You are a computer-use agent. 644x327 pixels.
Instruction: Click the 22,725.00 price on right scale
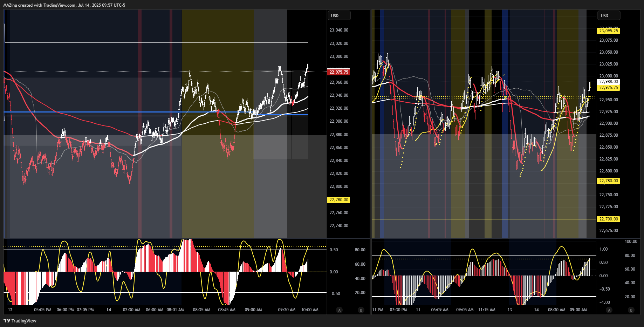point(609,207)
